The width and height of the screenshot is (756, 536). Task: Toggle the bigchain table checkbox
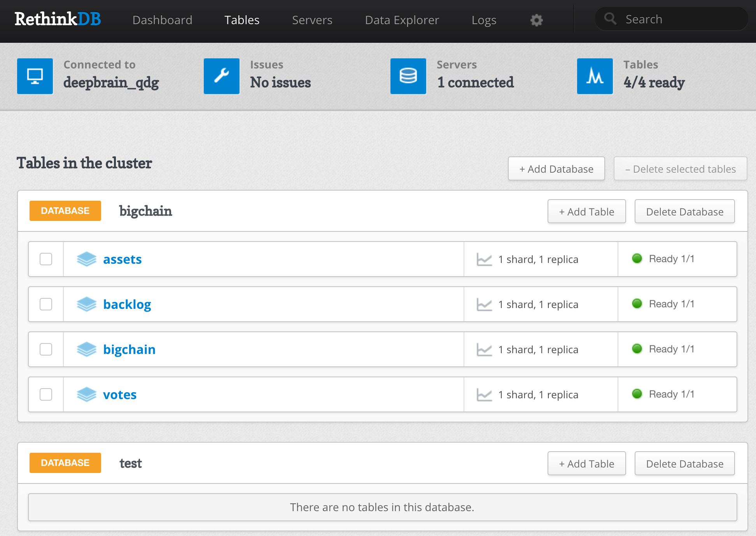46,349
